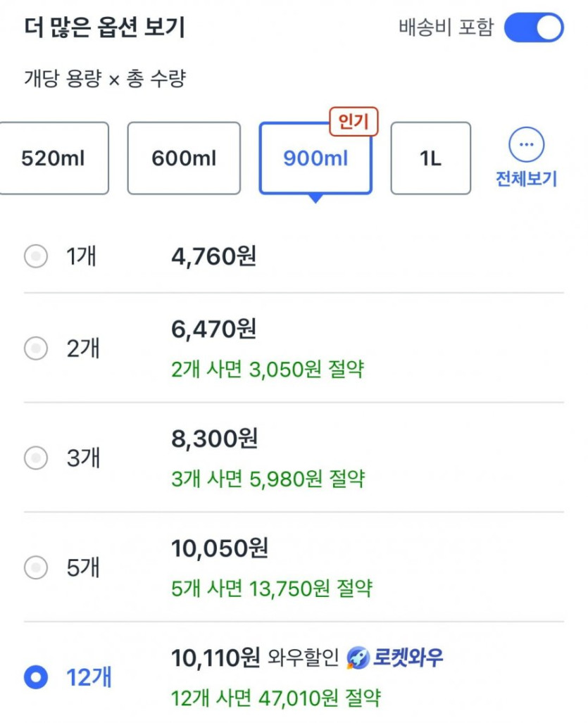Open 전체보기 ellipsis icon

526,146
